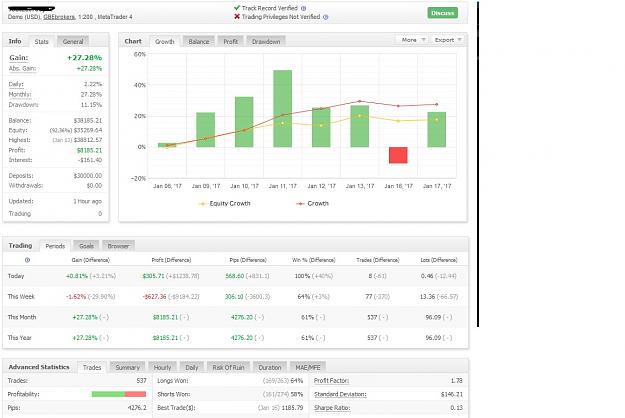
Task: Click This Week's -$627.36 profit value
Action: 155,297
